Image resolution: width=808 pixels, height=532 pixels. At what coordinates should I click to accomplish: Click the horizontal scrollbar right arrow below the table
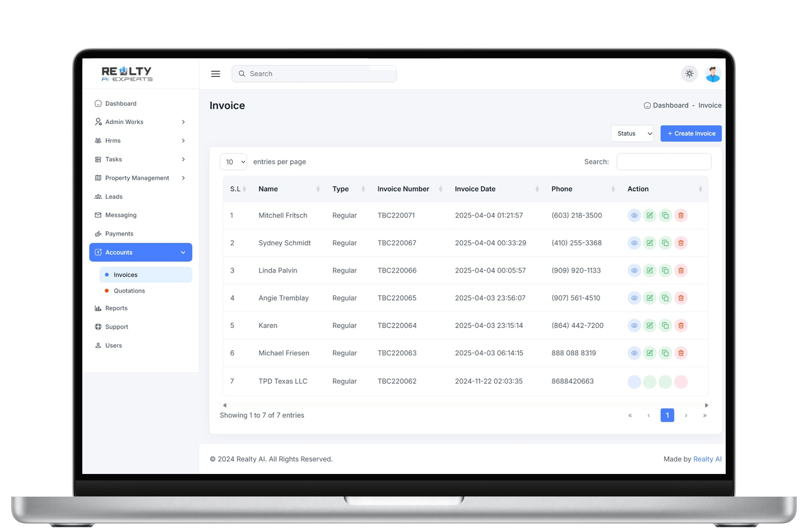(x=706, y=405)
